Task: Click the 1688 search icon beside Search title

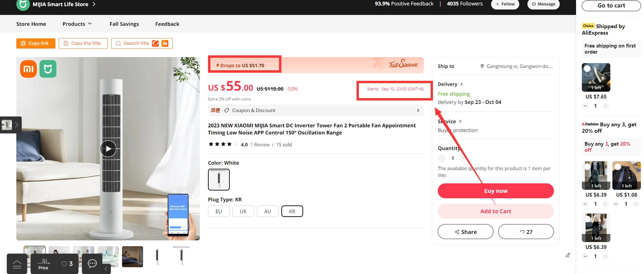Action: pos(155,43)
